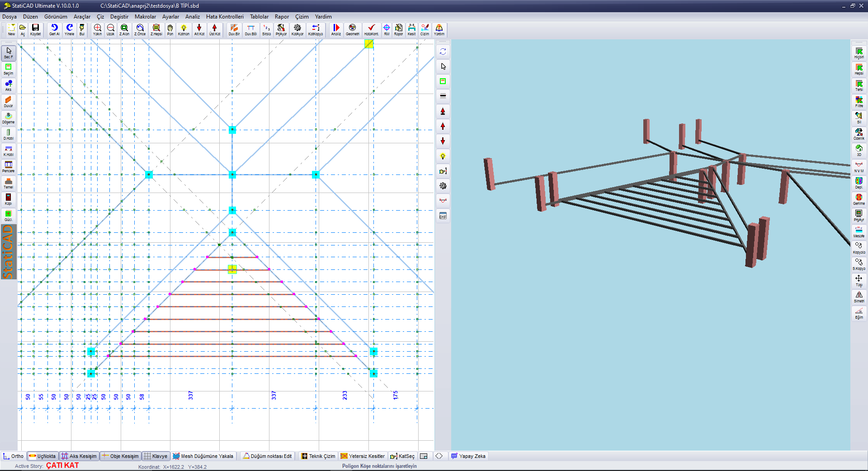Click the Yetersiz Kesitler button
Image resolution: width=868 pixels, height=471 pixels.
[363, 456]
